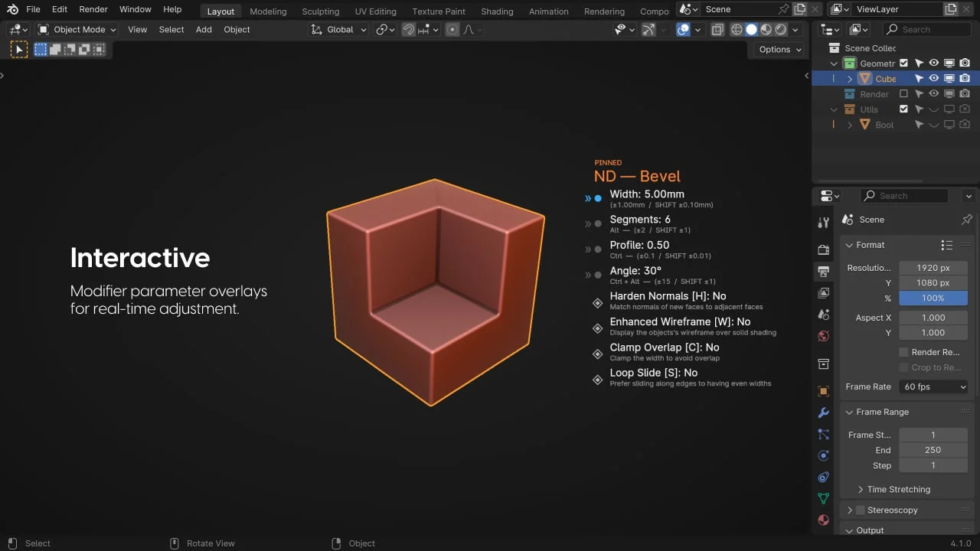
Task: Click the Options button in the viewport
Action: tap(777, 49)
